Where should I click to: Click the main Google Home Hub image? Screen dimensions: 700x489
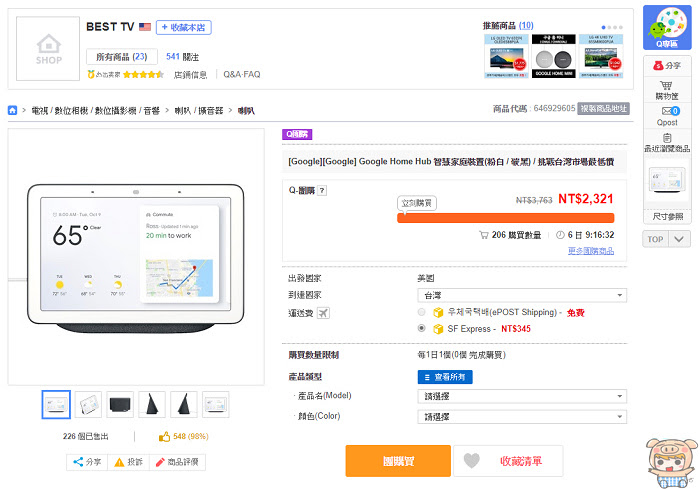136,258
